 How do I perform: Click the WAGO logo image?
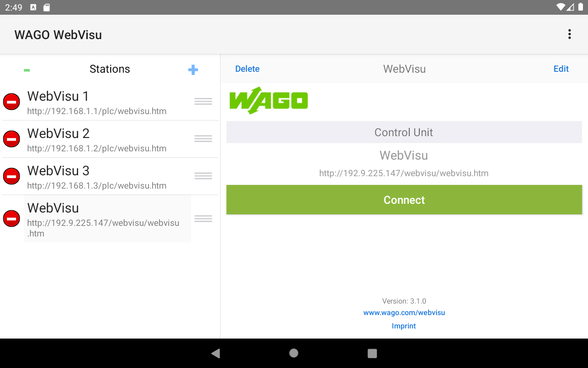269,100
